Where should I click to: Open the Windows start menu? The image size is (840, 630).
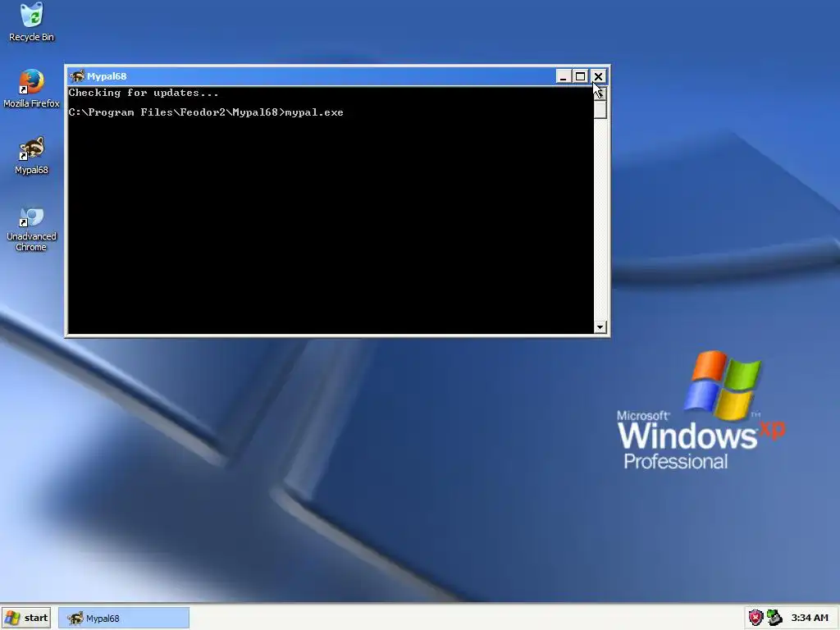tap(26, 618)
